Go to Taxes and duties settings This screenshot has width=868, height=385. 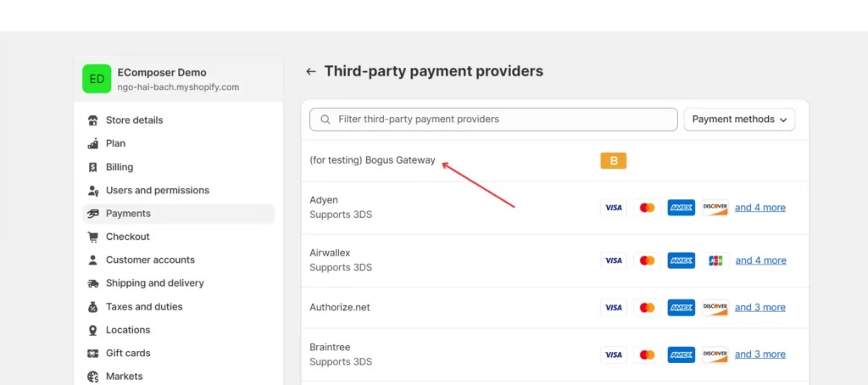click(144, 307)
